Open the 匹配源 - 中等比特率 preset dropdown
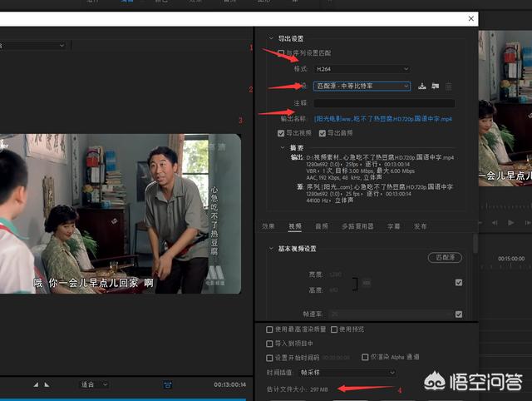This screenshot has height=401, width=532. (362, 87)
